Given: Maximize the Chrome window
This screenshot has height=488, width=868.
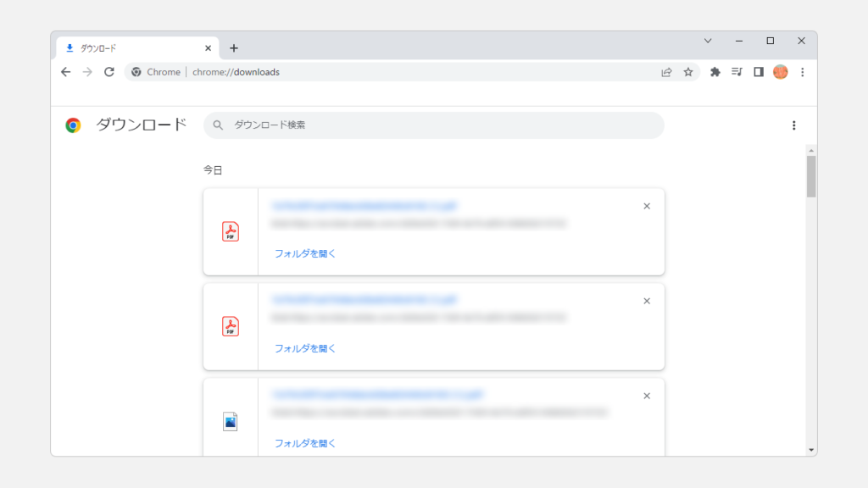Looking at the screenshot, I should point(770,41).
